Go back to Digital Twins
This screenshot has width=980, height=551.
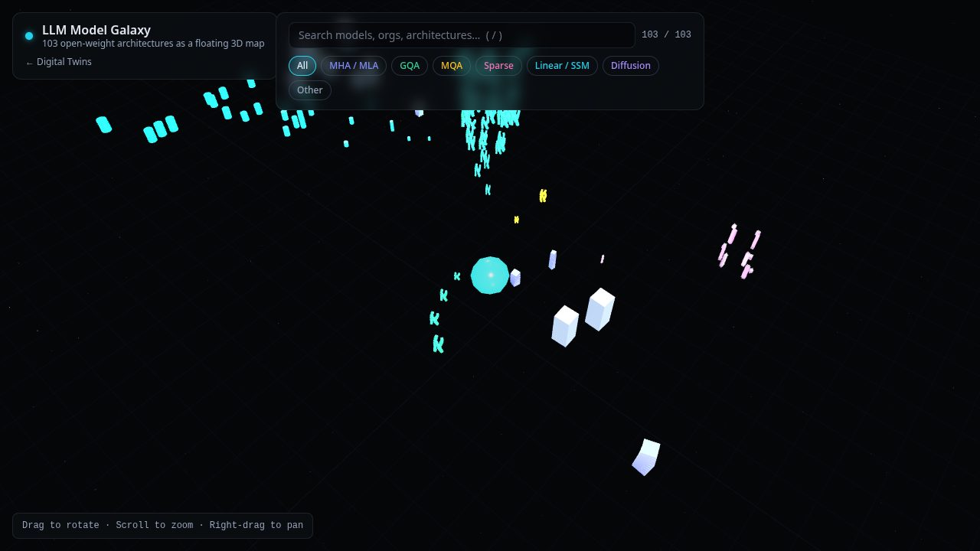pos(58,62)
